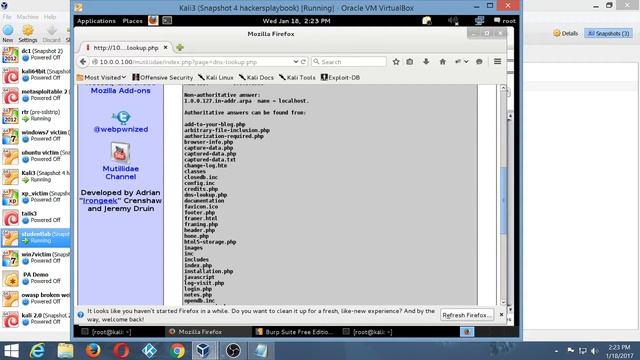
Task: Bookmark this page with the star icon
Action: coord(396,62)
